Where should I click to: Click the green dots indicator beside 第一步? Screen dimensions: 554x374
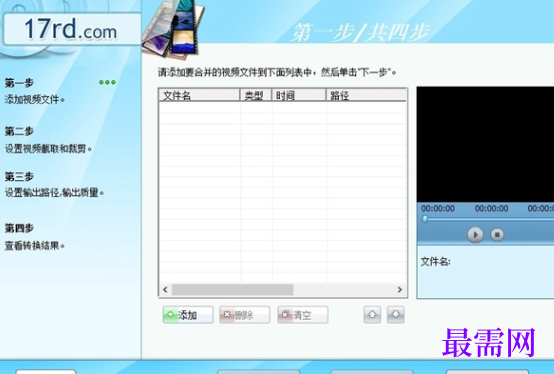point(107,82)
